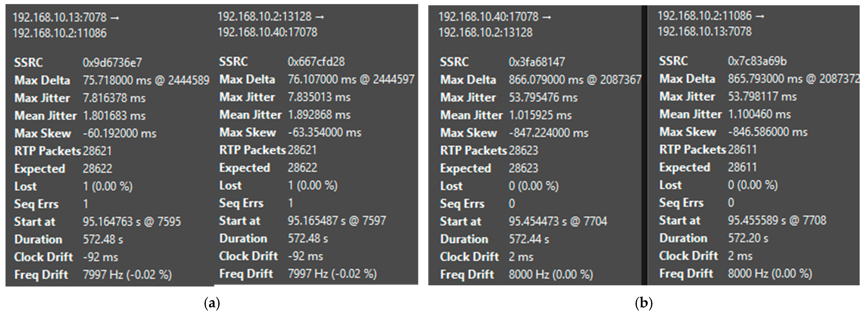Click the figure label (a)
The height and width of the screenshot is (313, 868).
(212, 303)
